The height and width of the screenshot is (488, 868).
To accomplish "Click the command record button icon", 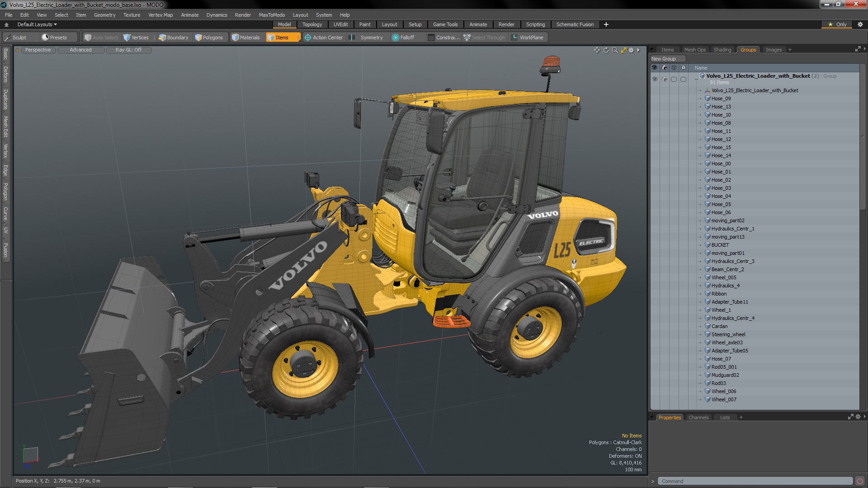I will (x=860, y=481).
